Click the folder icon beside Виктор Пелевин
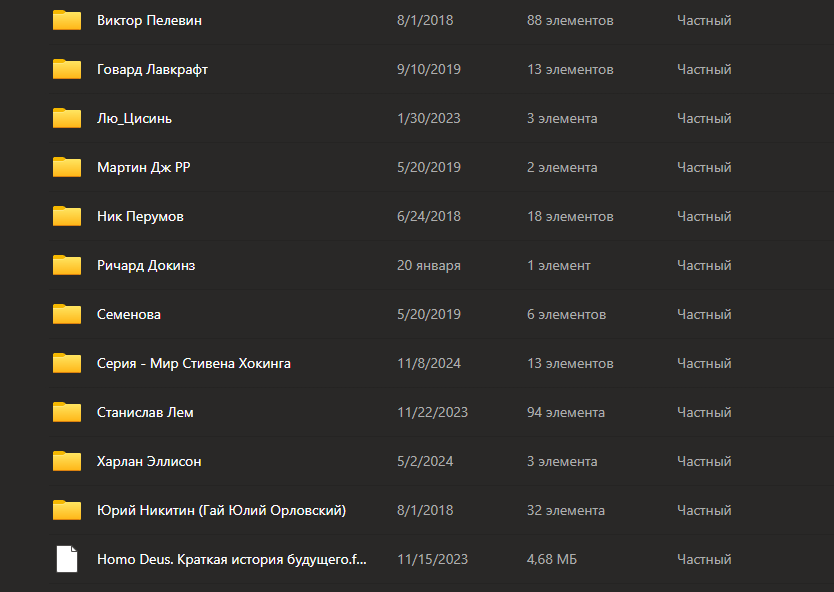 pos(67,20)
